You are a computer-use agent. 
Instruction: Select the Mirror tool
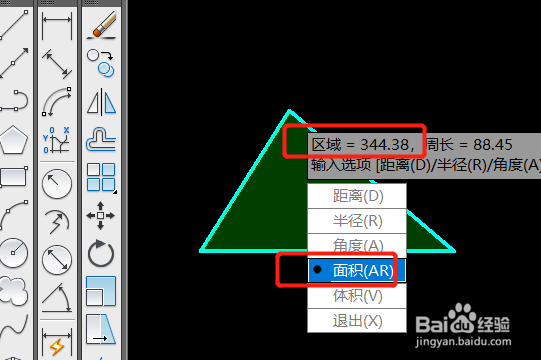(x=101, y=101)
